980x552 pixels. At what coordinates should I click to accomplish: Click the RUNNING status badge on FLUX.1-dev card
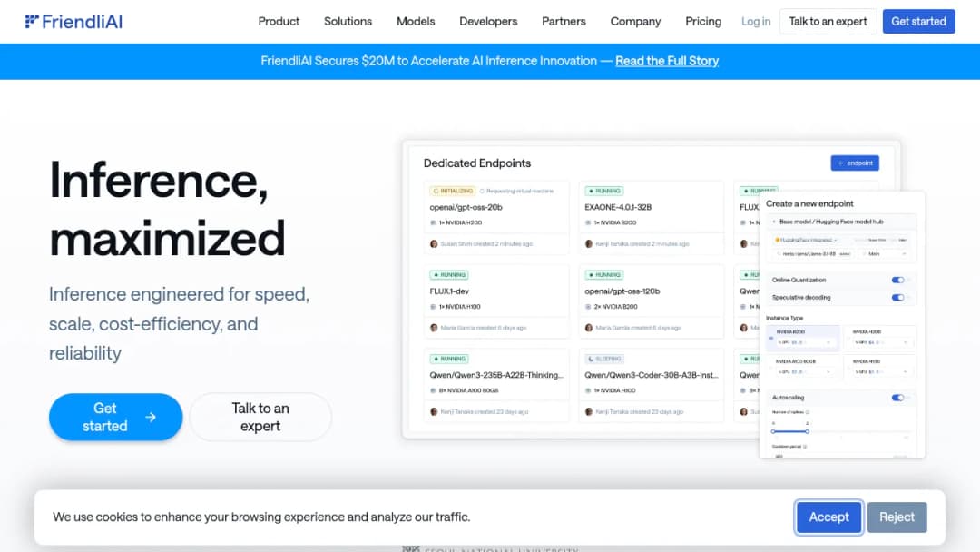pos(449,274)
